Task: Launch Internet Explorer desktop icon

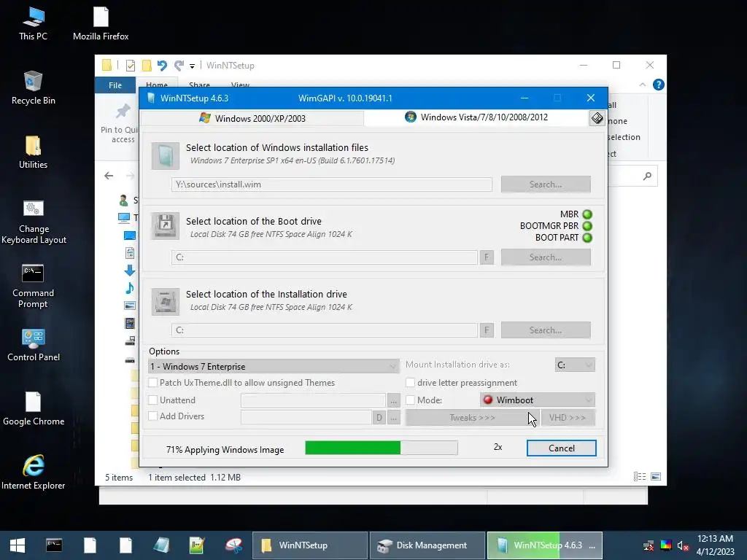Action: coord(33,472)
